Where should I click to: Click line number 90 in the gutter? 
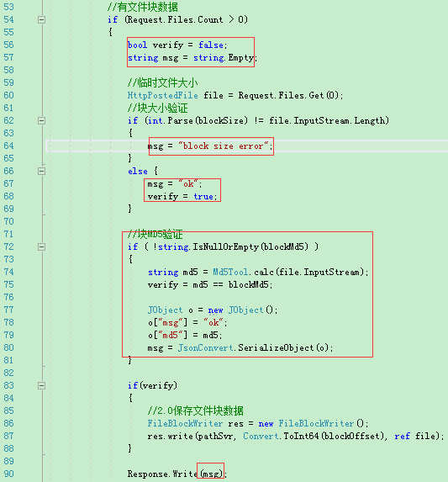pyautogui.click(x=8, y=474)
